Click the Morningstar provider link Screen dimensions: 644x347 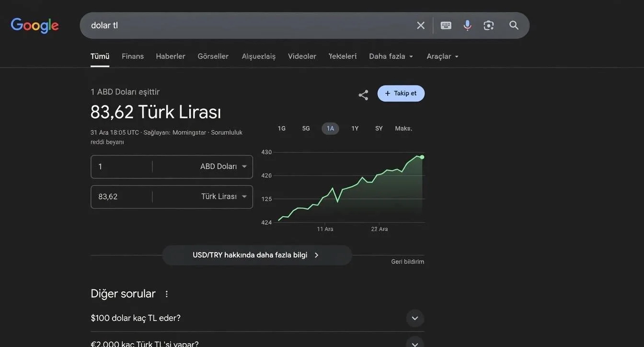189,132
